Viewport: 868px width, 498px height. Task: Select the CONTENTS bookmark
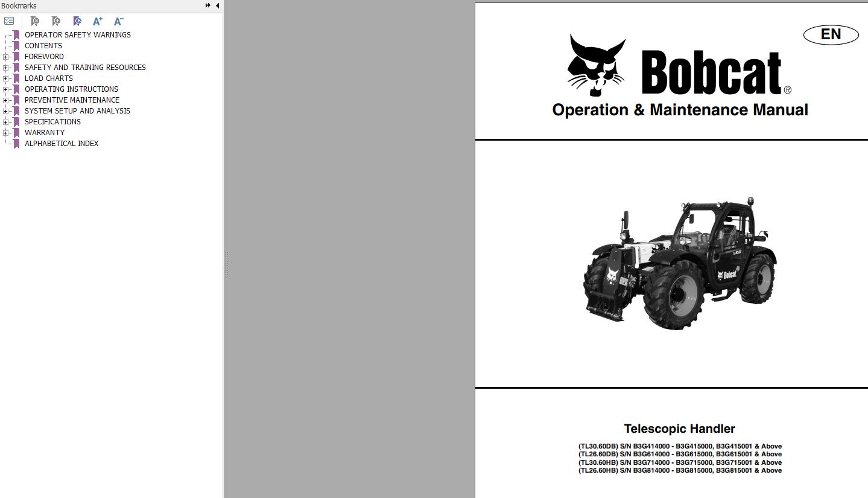(43, 45)
